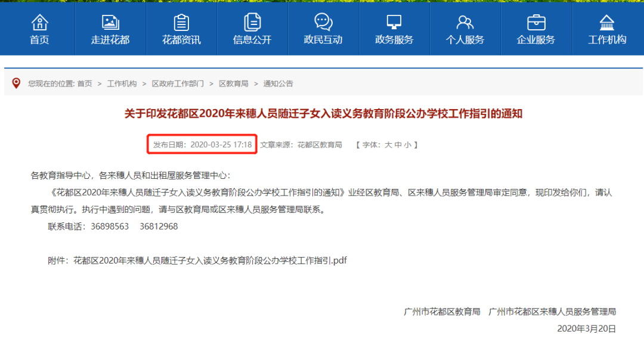
Task: Click the picture icon above 走进花都
Action: coord(110,22)
